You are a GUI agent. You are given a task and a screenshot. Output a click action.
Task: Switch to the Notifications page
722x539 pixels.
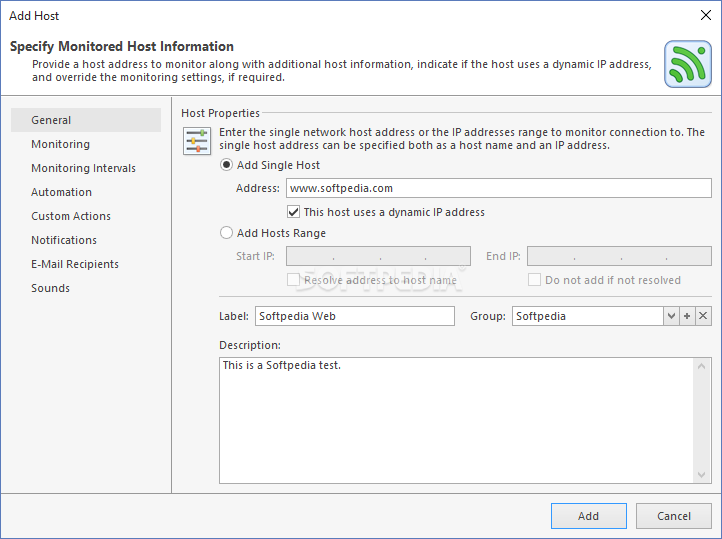click(86, 240)
